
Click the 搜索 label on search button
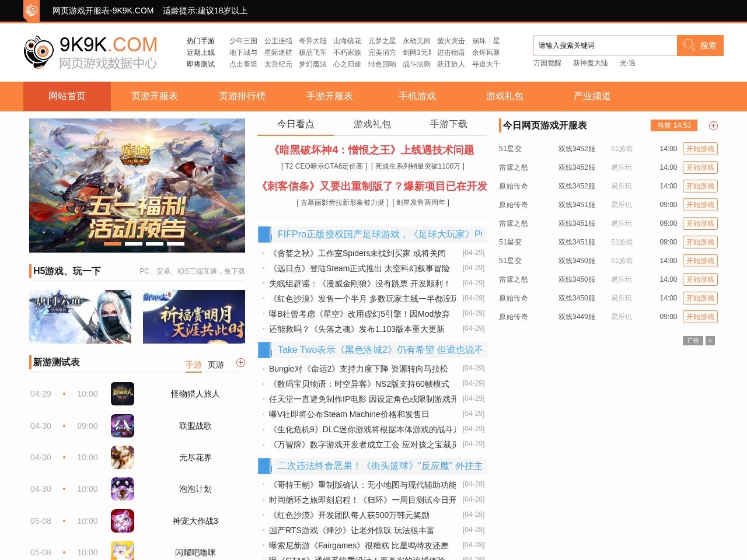click(708, 45)
